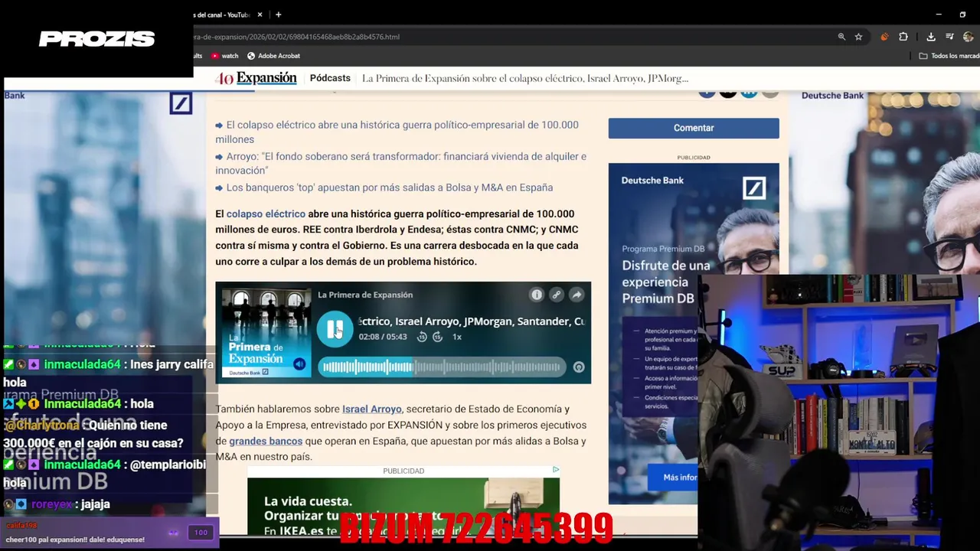
Task: Open the round icon right of the waveform
Action: pyautogui.click(x=579, y=367)
